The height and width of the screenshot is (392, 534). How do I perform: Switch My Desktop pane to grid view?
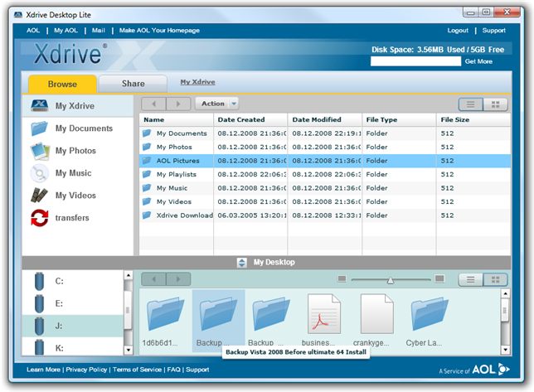(x=495, y=280)
